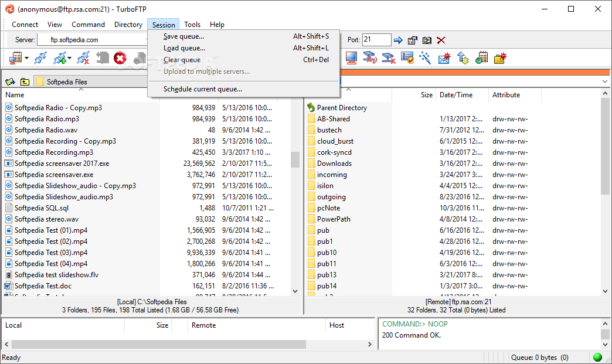Screen dimensions: 612x364
Task: Open the Connect menu
Action: (25, 25)
